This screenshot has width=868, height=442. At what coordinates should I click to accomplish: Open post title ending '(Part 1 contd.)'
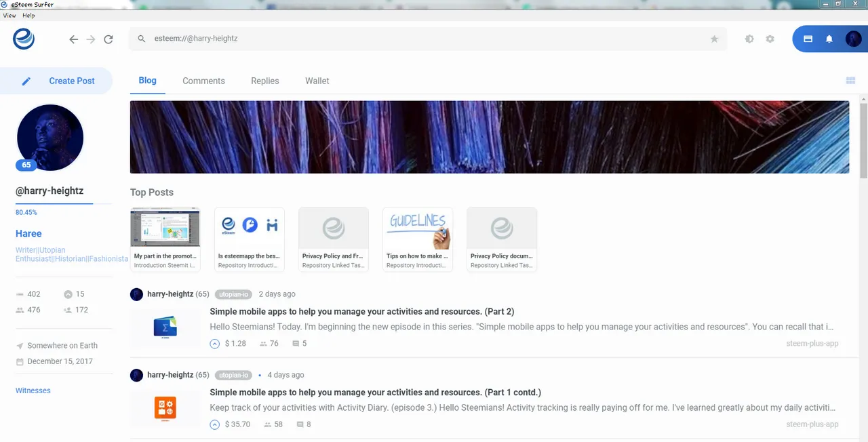tap(376, 393)
